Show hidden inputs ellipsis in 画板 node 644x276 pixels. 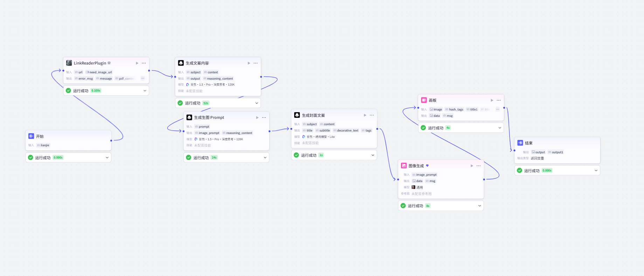tap(498, 109)
